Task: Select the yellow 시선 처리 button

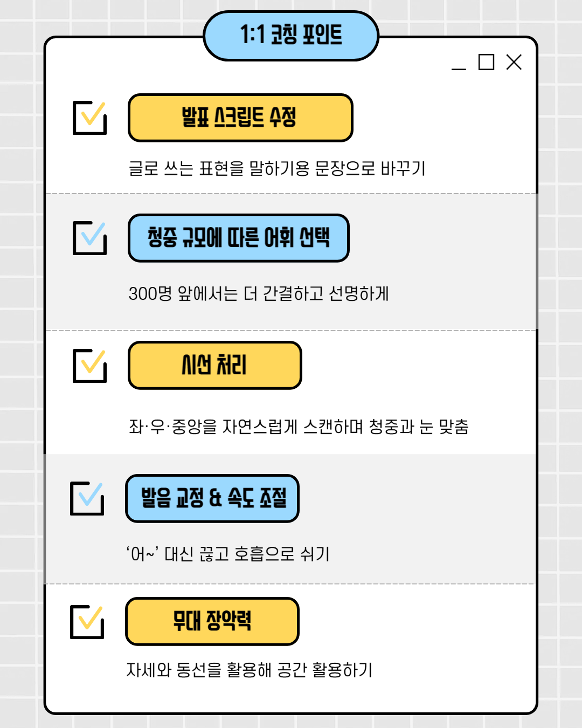Action: point(214,365)
